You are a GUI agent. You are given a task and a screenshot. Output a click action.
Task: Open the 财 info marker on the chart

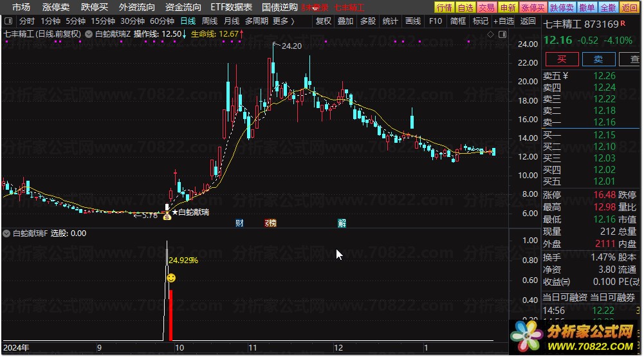[239, 223]
